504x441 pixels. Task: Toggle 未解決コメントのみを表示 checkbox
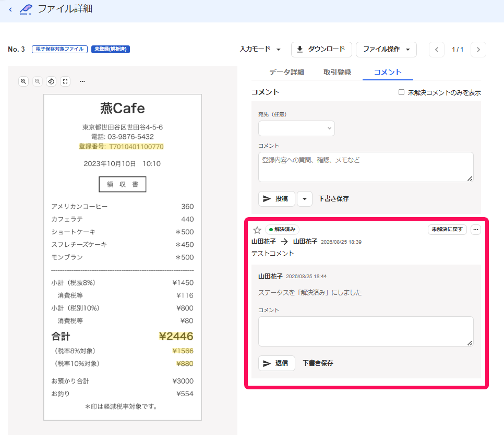[401, 92]
